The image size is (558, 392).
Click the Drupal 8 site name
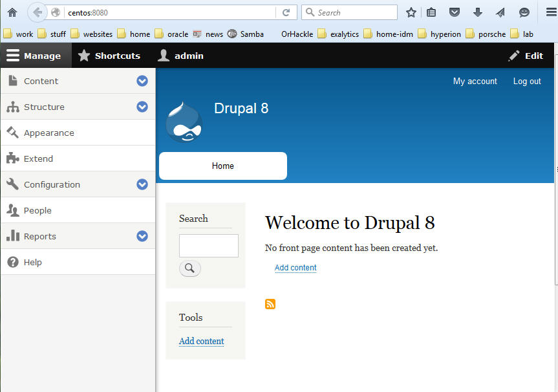pos(241,108)
